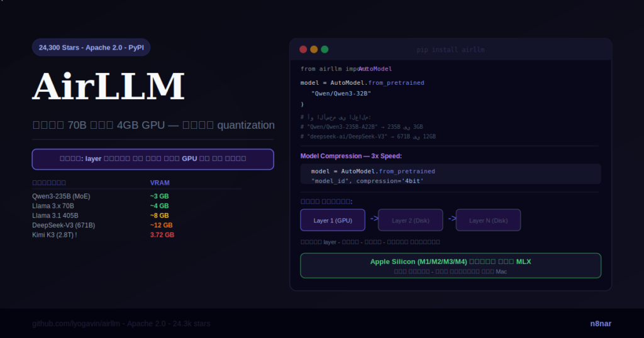Click the VRAM column header

[x=160, y=183]
